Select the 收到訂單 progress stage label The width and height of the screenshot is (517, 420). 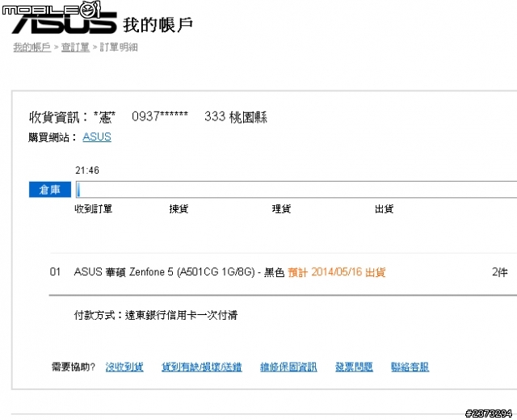click(x=94, y=208)
